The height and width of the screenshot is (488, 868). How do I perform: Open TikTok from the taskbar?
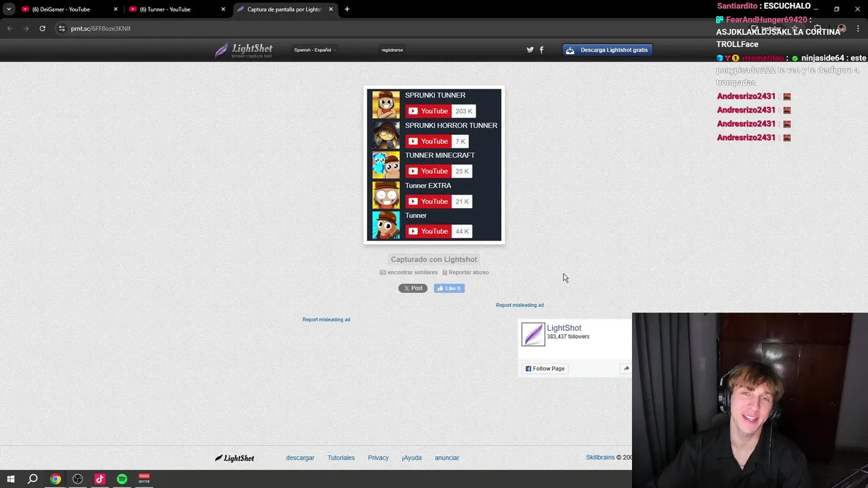(100, 479)
